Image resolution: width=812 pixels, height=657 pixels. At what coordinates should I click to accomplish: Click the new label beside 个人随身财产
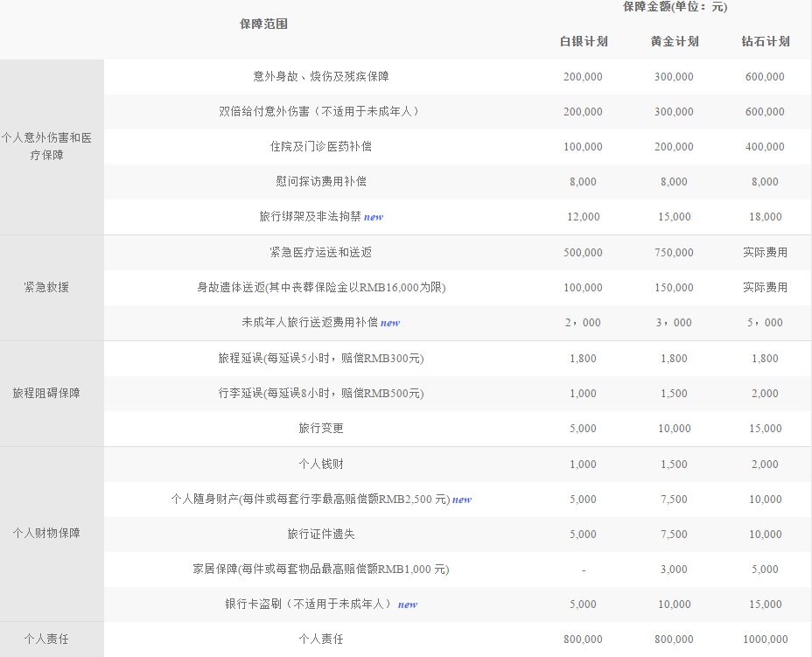pos(461,499)
